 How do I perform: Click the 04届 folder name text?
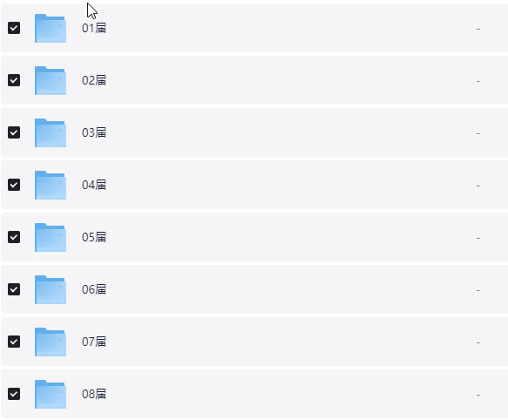coord(94,185)
